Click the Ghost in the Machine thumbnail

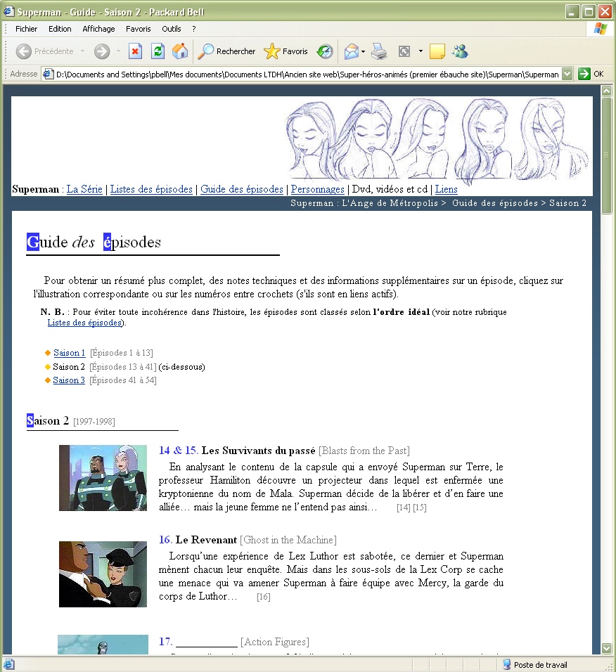click(x=103, y=574)
